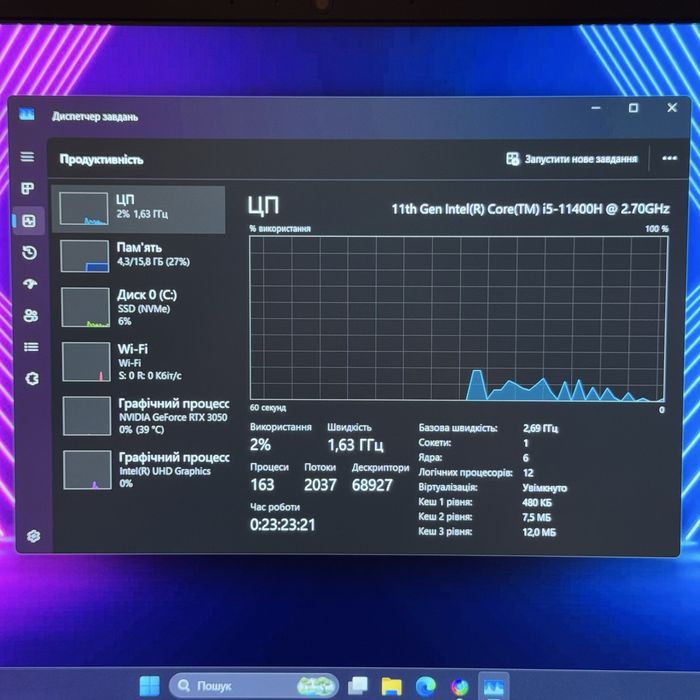The height and width of the screenshot is (700, 700).
Task: Click the L1 cache value 480 КБ
Action: point(537,503)
